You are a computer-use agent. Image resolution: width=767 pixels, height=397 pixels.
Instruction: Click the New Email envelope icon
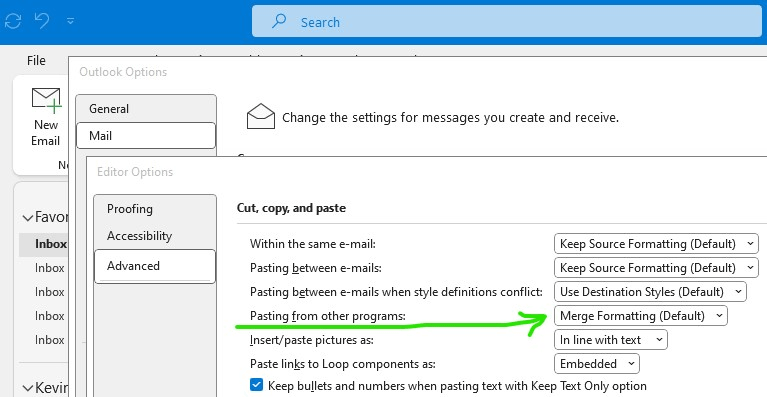(x=46, y=100)
